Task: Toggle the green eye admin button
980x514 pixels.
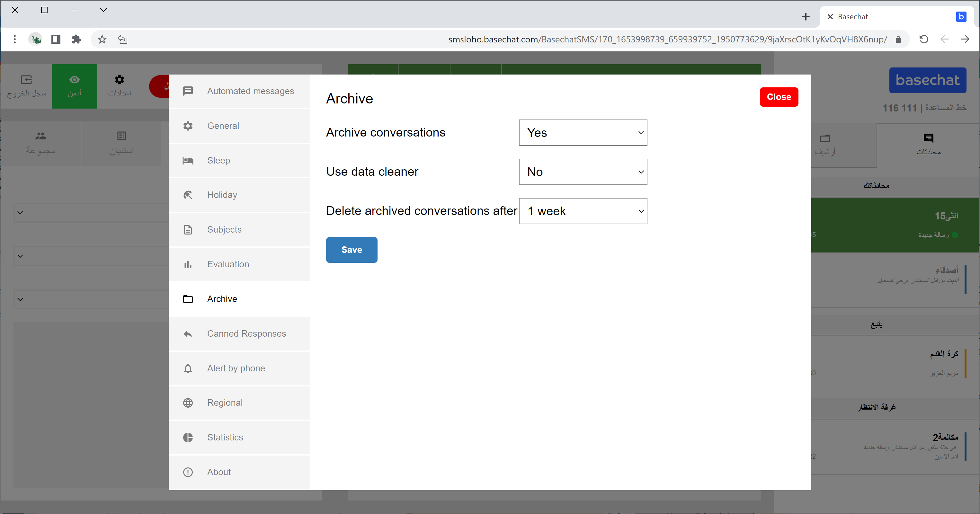Action: coord(75,86)
